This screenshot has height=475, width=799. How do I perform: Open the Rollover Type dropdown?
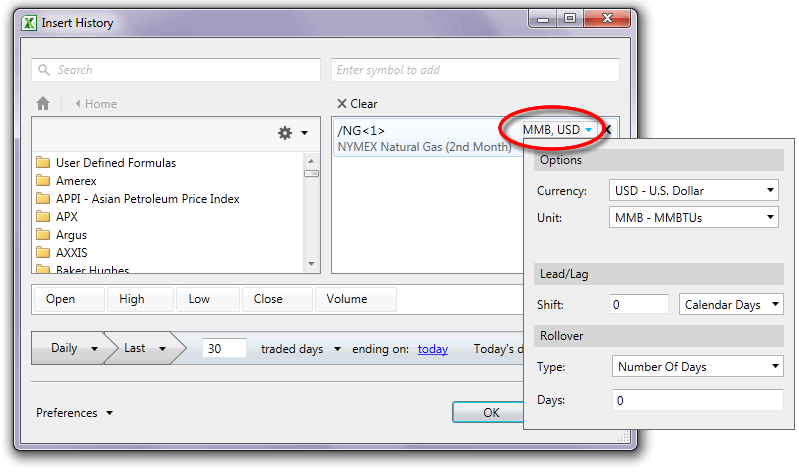pos(697,367)
